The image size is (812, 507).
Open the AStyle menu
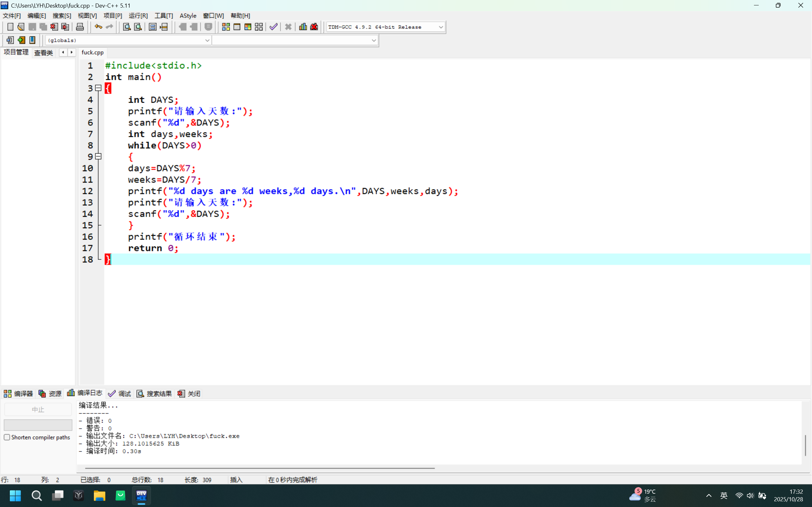[x=188, y=16]
